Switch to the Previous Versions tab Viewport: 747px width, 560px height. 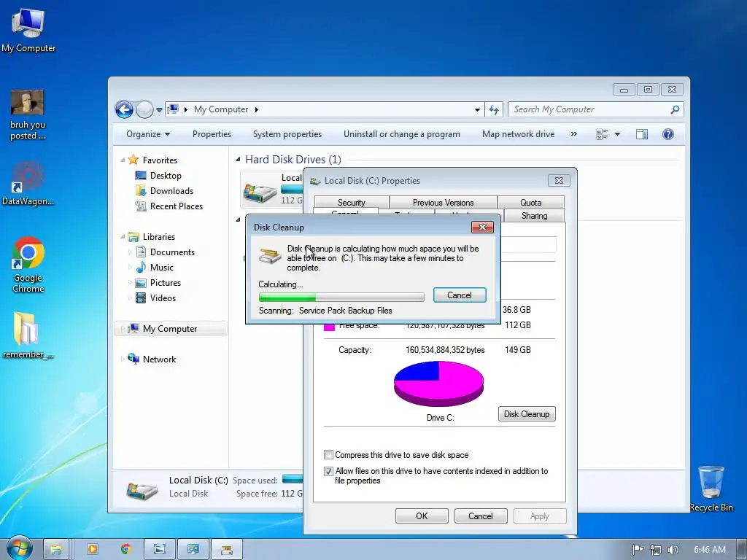coord(443,203)
